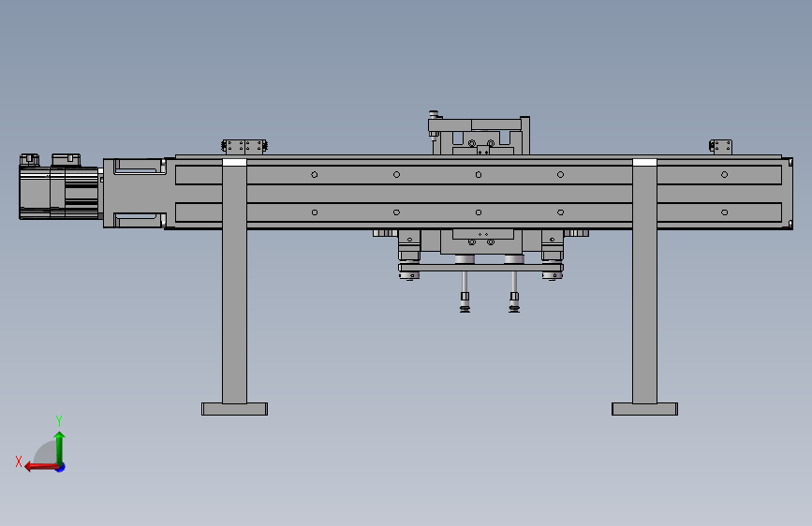Select the left vertical support column

(234, 282)
